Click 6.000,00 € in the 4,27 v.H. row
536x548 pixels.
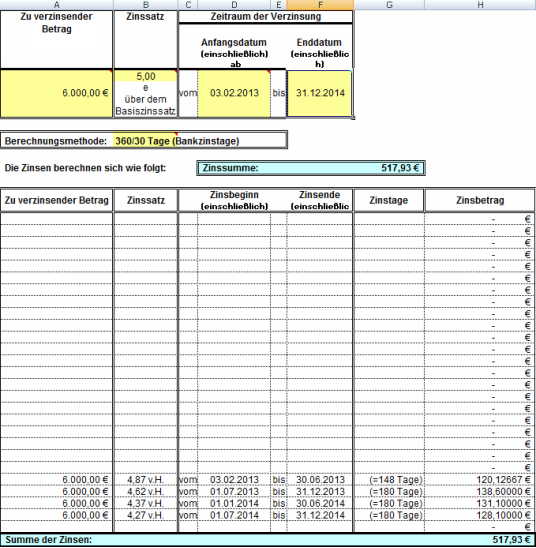[57, 515]
